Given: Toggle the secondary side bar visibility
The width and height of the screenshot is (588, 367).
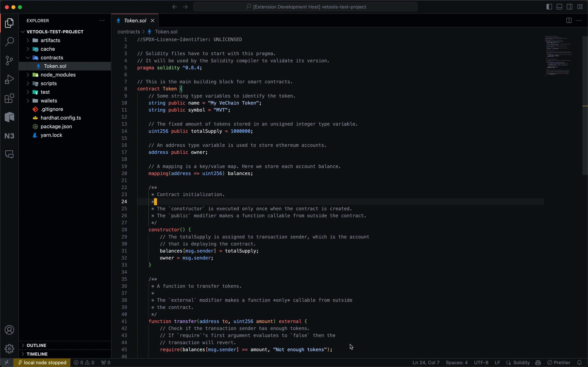Looking at the screenshot, I should (x=570, y=7).
